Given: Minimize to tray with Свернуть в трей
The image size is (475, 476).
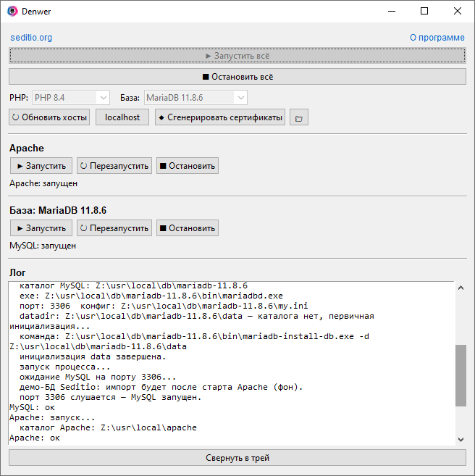Looking at the screenshot, I should [237, 458].
